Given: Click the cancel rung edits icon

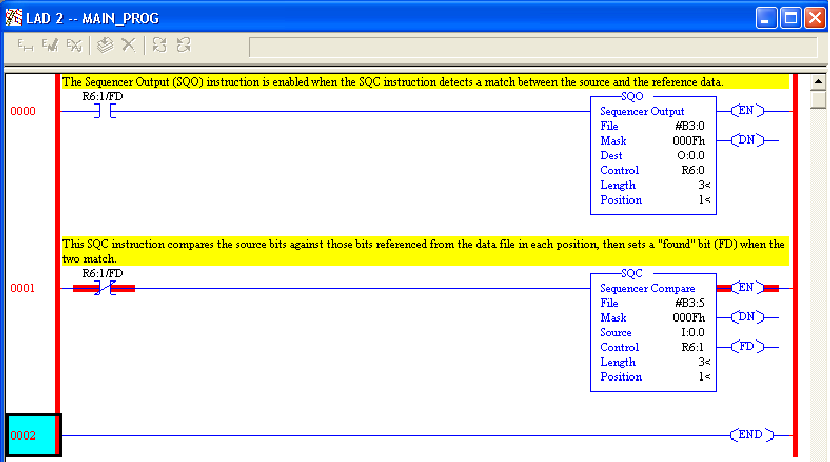Looking at the screenshot, I should tap(75, 46).
